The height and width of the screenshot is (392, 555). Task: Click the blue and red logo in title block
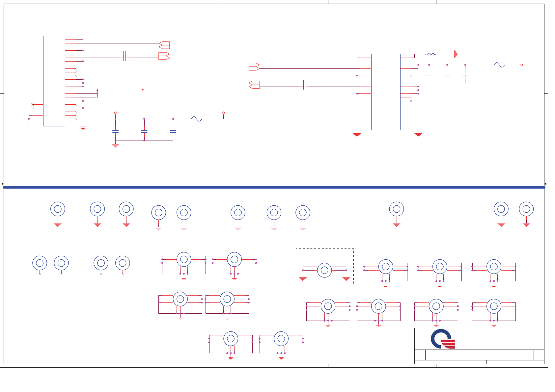(x=443, y=339)
